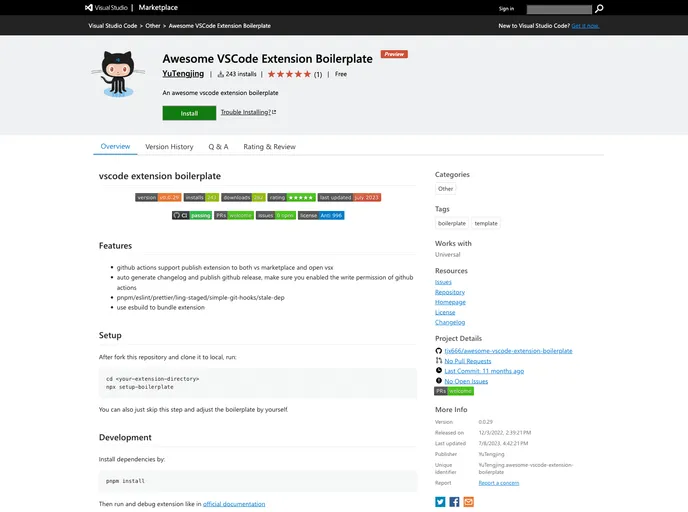This screenshot has width=688, height=512.
Task: Click the last updated badge
Action: click(x=349, y=197)
